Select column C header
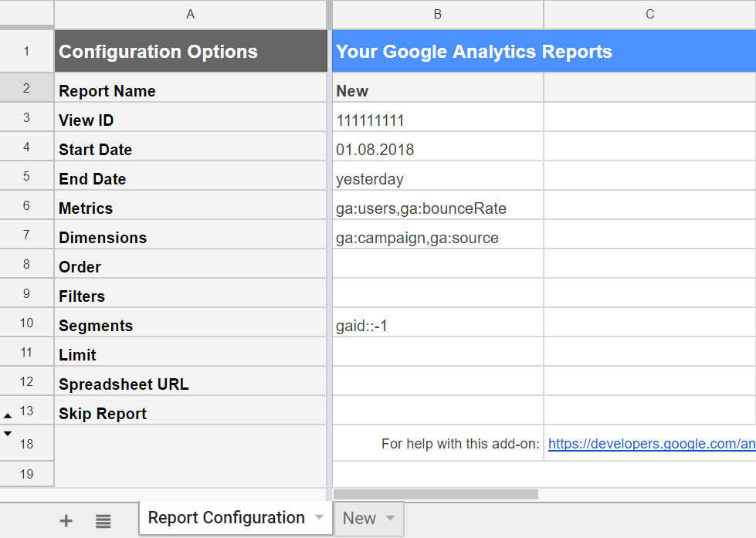 click(x=649, y=14)
